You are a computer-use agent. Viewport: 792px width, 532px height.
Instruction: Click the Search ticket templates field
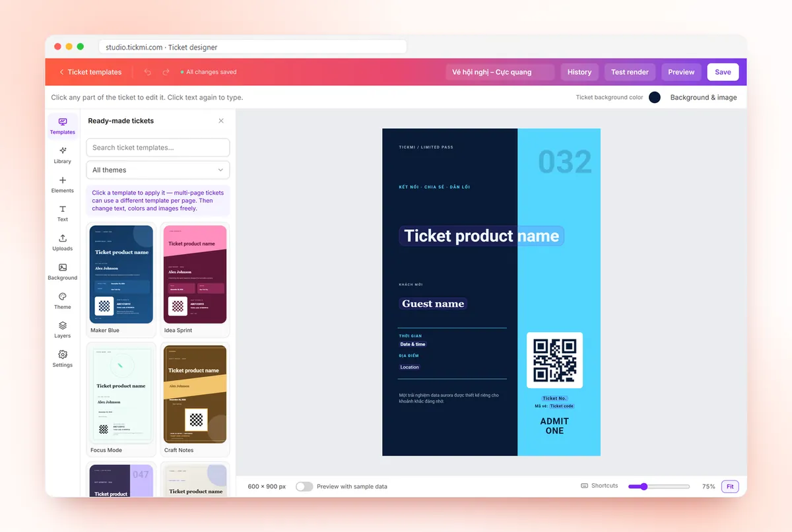[x=158, y=148]
